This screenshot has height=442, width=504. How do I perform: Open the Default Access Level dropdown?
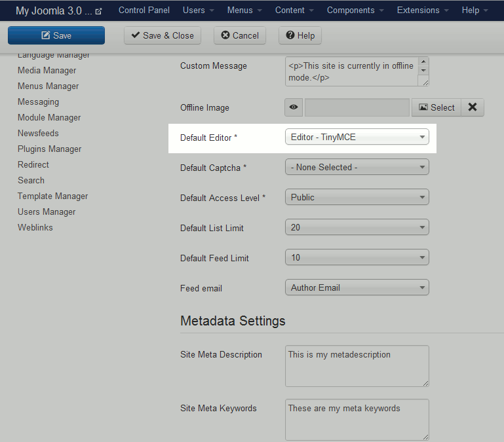click(357, 198)
